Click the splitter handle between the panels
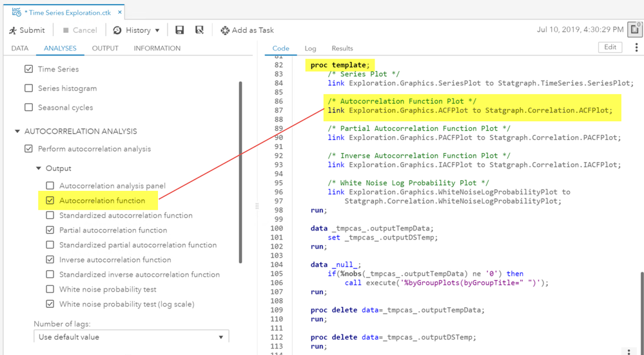This screenshot has width=644, height=355. [x=257, y=207]
